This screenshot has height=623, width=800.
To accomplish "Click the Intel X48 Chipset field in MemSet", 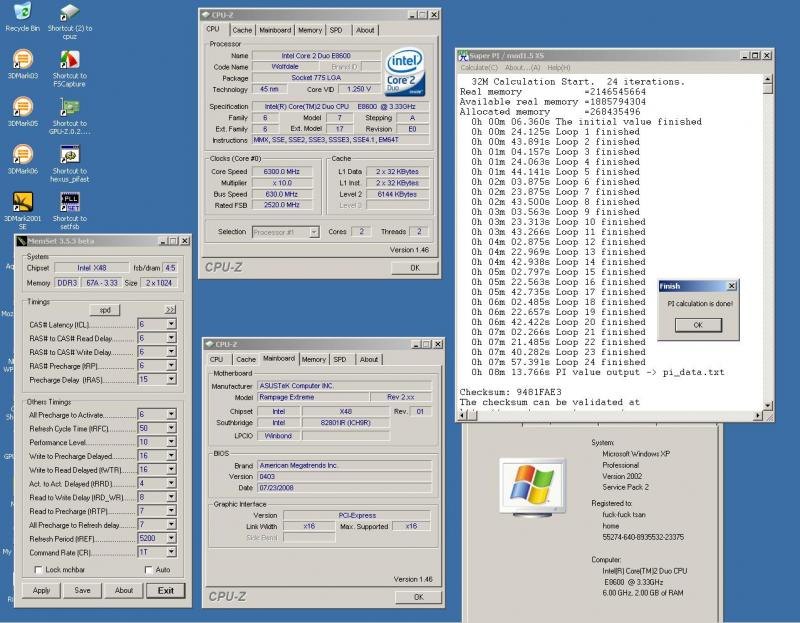I will [92, 267].
